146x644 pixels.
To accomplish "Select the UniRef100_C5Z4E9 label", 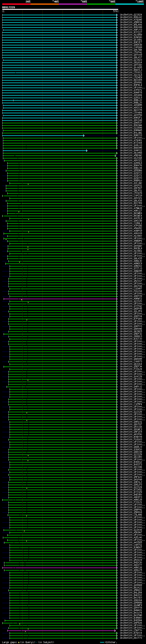I will (131, 77).
